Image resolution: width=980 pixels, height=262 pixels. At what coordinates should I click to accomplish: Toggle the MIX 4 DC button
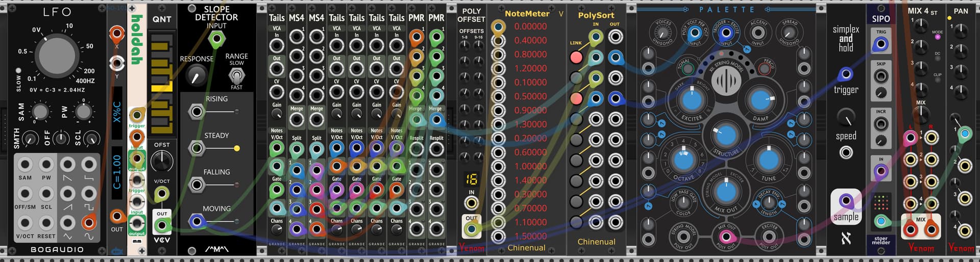[937, 59]
